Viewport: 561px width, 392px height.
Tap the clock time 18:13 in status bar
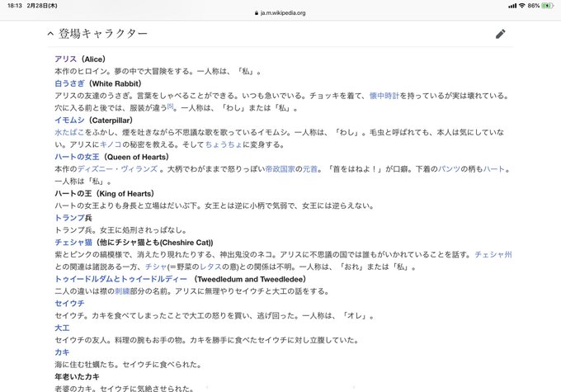pyautogui.click(x=15, y=6)
